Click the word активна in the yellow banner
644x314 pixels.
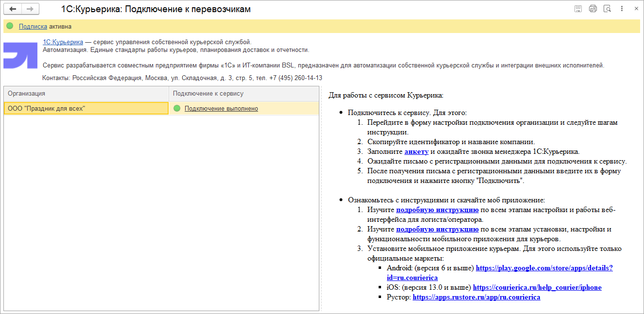pyautogui.click(x=60, y=27)
